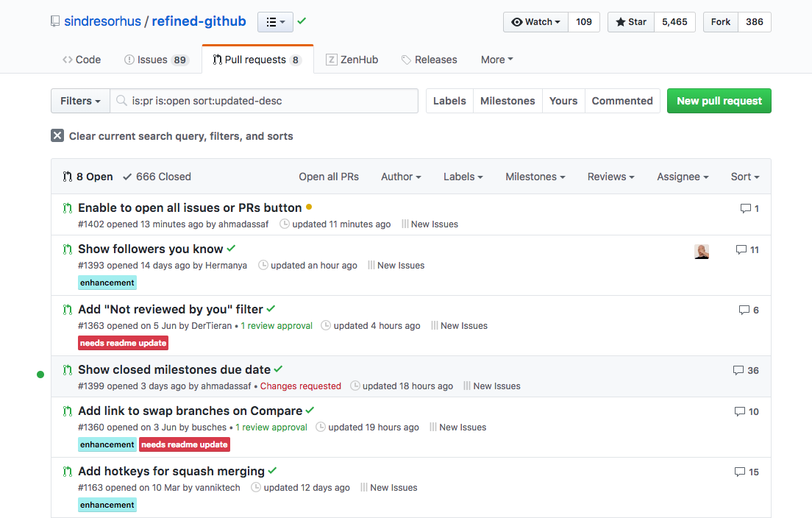The image size is (812, 518).
Task: Open the 6 comments on PR #1363
Action: click(749, 310)
